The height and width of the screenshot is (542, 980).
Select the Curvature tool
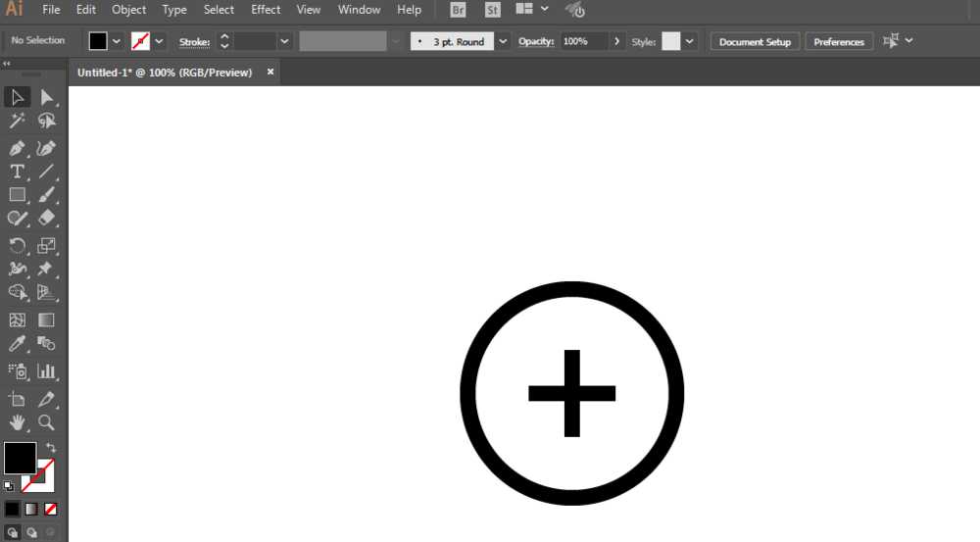pyautogui.click(x=47, y=148)
